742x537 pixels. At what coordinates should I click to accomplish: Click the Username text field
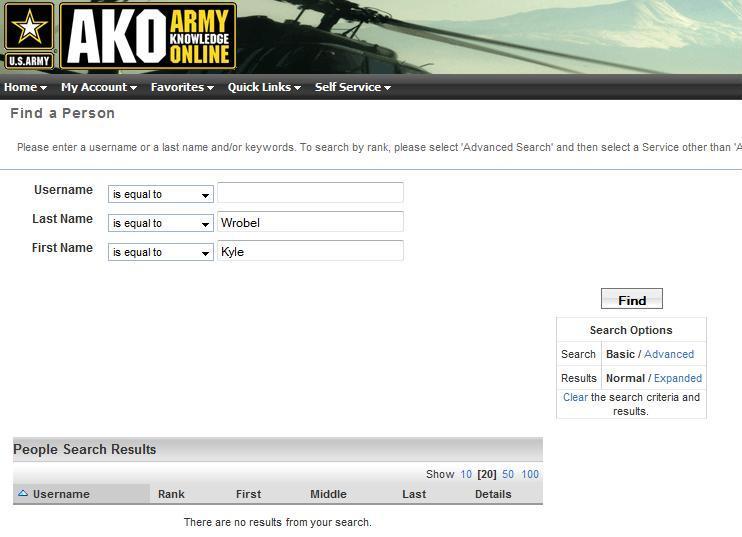click(x=310, y=193)
